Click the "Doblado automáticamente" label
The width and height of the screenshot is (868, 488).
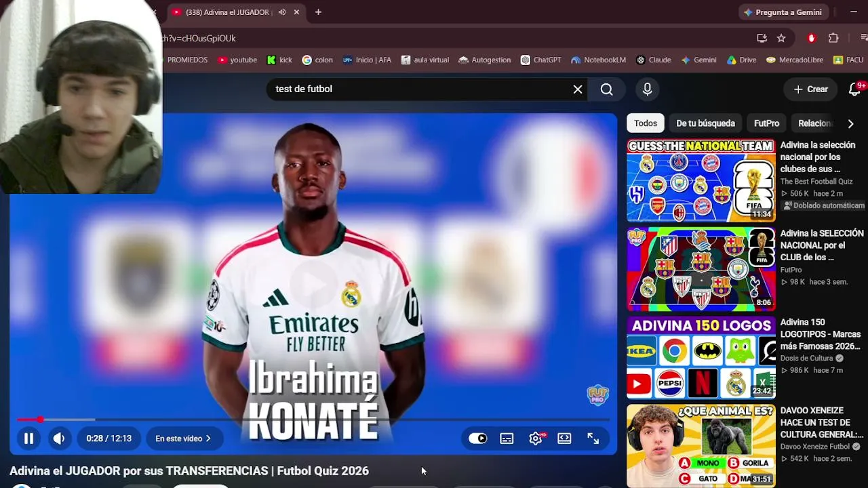[824, 205]
